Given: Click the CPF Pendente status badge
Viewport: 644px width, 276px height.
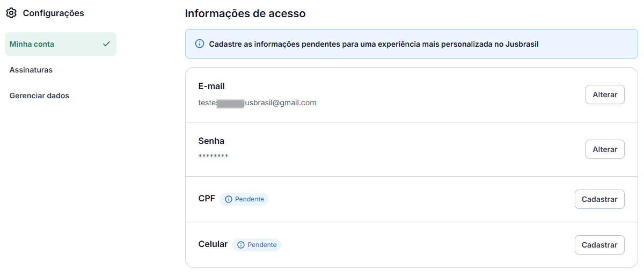Looking at the screenshot, I should tap(245, 199).
